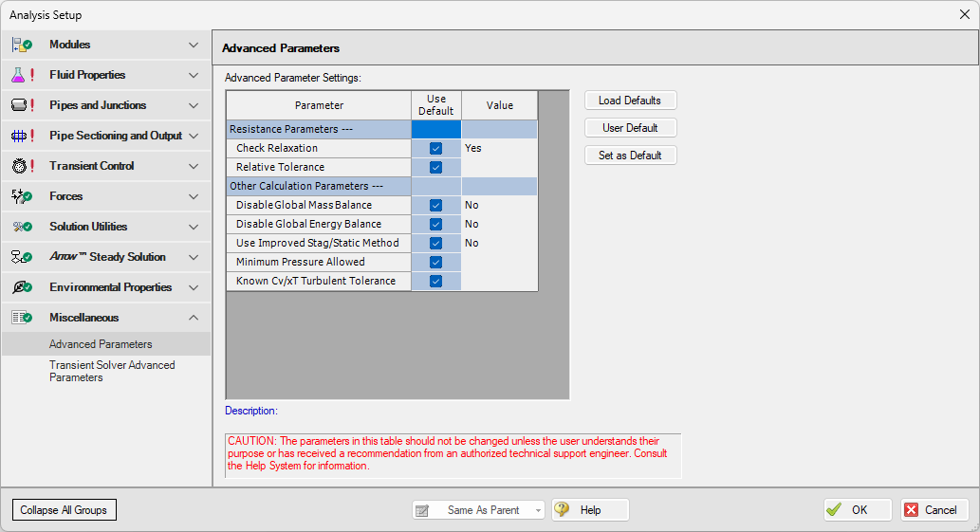Click the red X Cancel icon

click(912, 510)
